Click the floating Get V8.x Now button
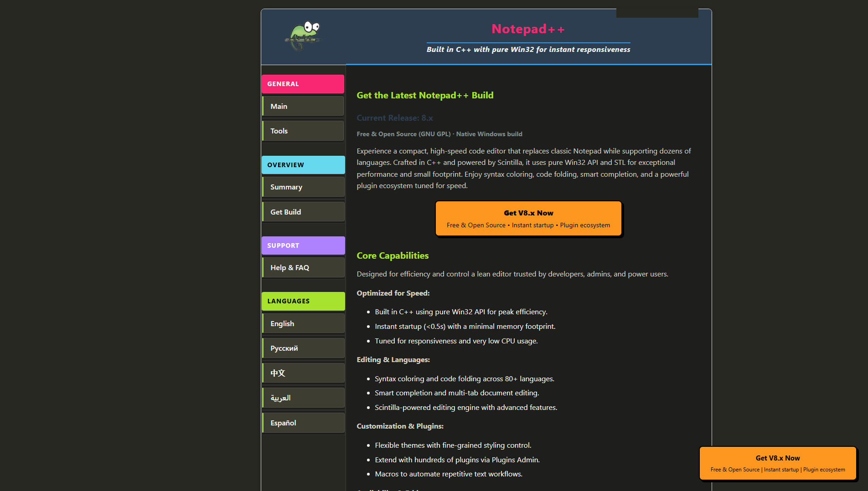This screenshot has height=491, width=868. pos(778,463)
